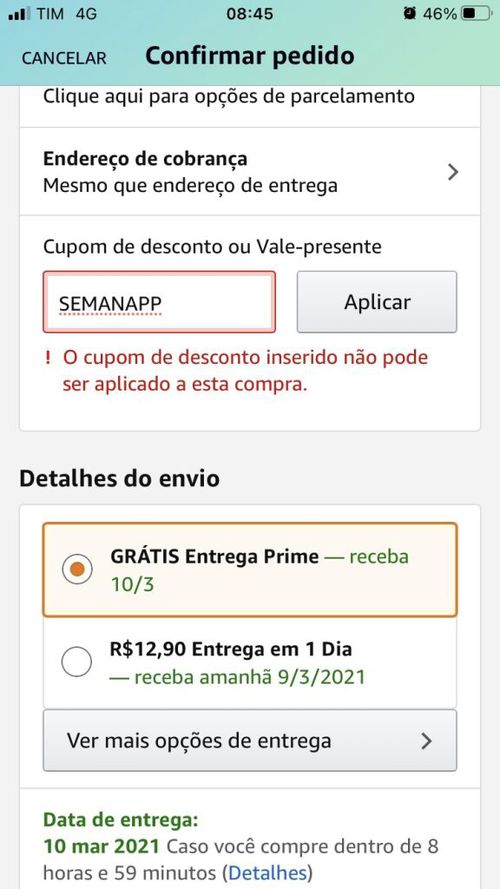Select R$12,90 Entrega em 1 Dia option
Image resolution: width=500 pixels, height=889 pixels.
77,661
